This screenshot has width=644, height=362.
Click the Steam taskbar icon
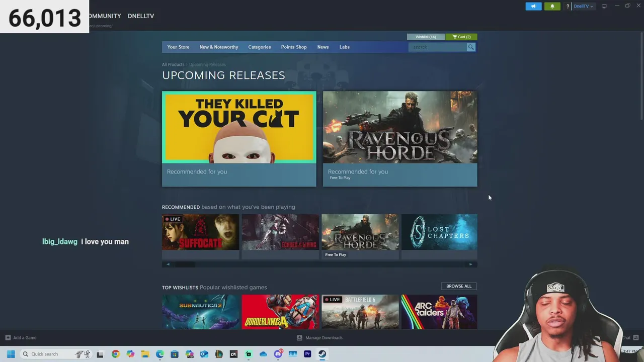pos(323,354)
